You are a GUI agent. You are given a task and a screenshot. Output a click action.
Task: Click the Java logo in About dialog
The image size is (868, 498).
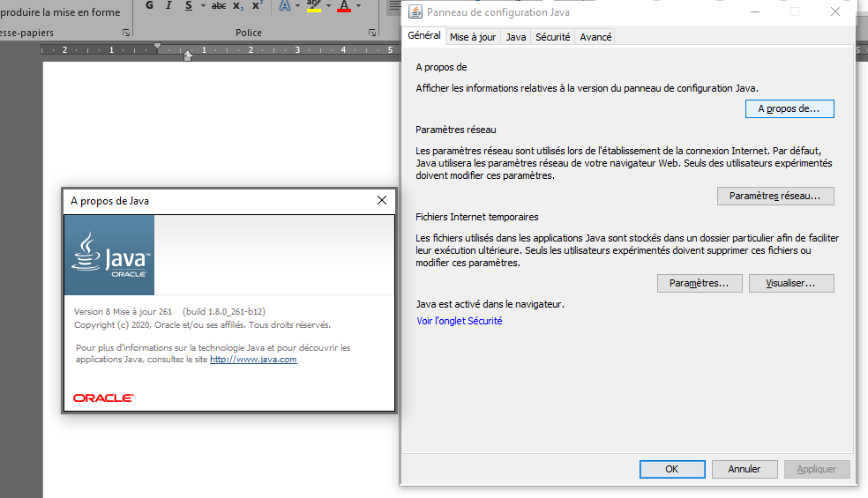pos(109,255)
